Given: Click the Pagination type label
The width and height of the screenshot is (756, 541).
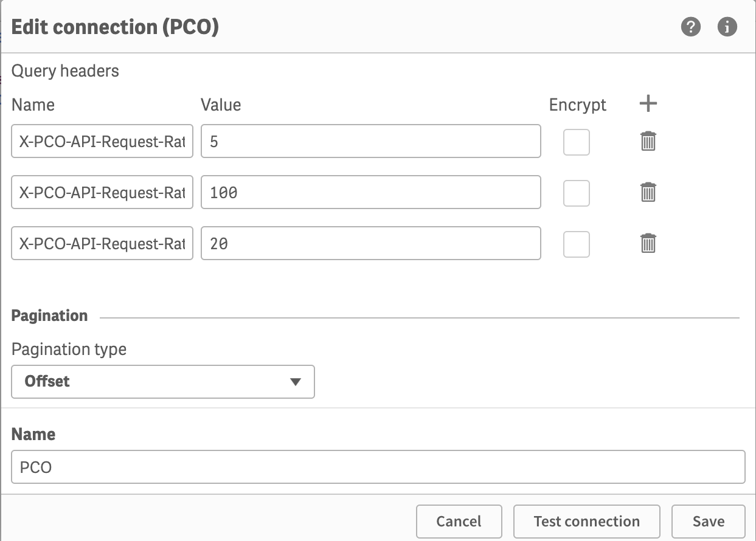Looking at the screenshot, I should tap(69, 350).
